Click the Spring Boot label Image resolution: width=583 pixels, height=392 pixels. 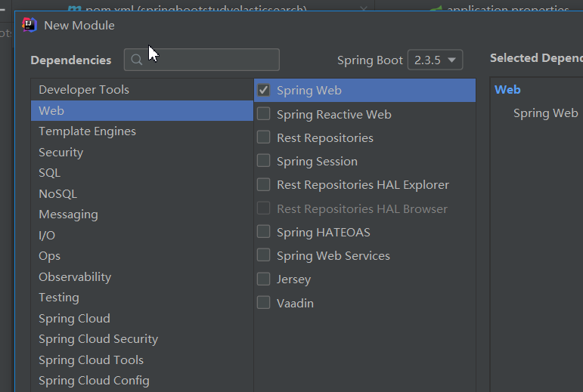370,60
